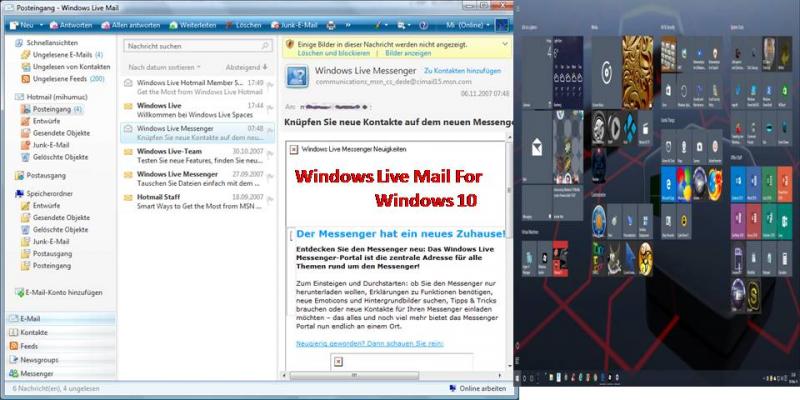The width and height of the screenshot is (800, 400).
Task: Click the vertical scrollbar of message pane
Action: tap(509, 189)
